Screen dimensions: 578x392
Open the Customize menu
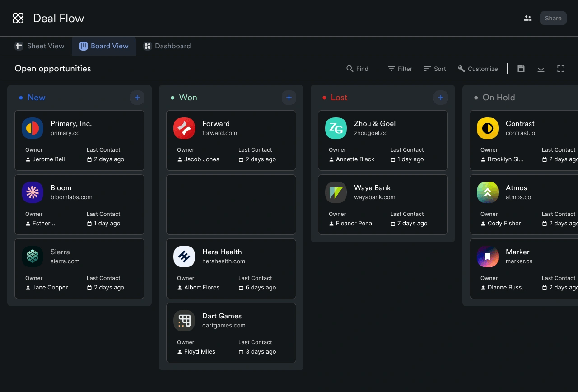pyautogui.click(x=478, y=69)
